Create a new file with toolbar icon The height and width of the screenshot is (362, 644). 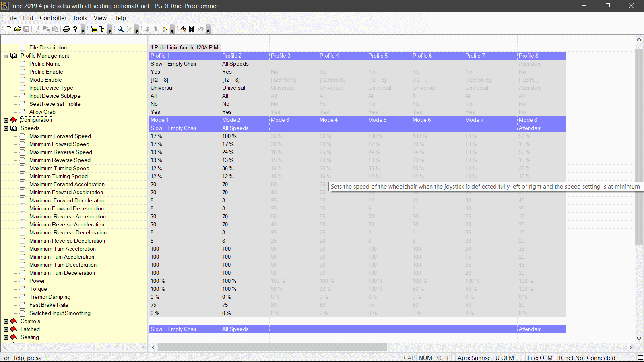coord(9,29)
